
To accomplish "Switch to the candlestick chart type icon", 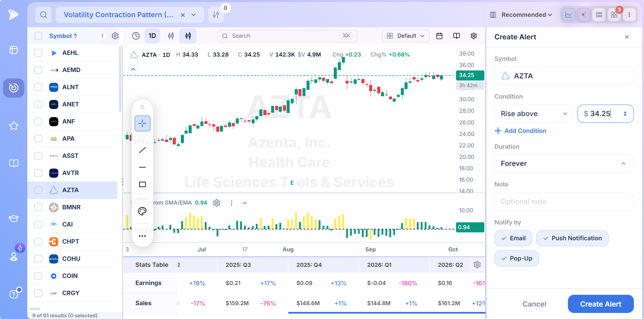I will [188, 36].
